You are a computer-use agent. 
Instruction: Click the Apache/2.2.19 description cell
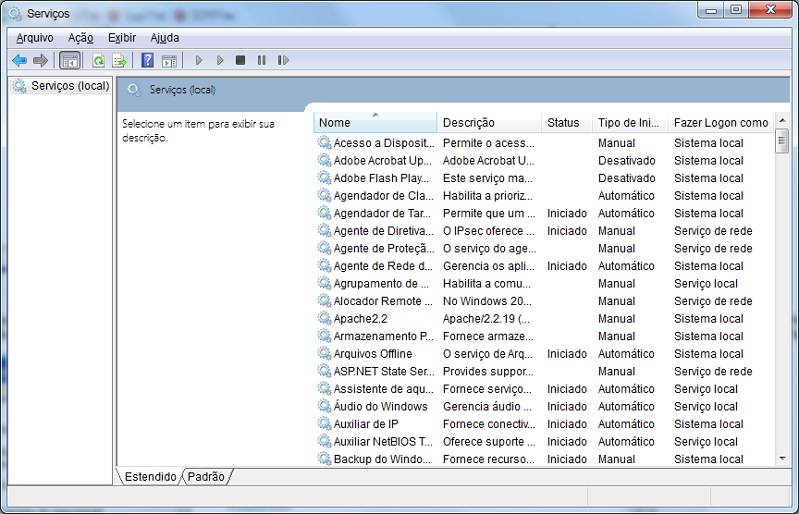[486, 319]
